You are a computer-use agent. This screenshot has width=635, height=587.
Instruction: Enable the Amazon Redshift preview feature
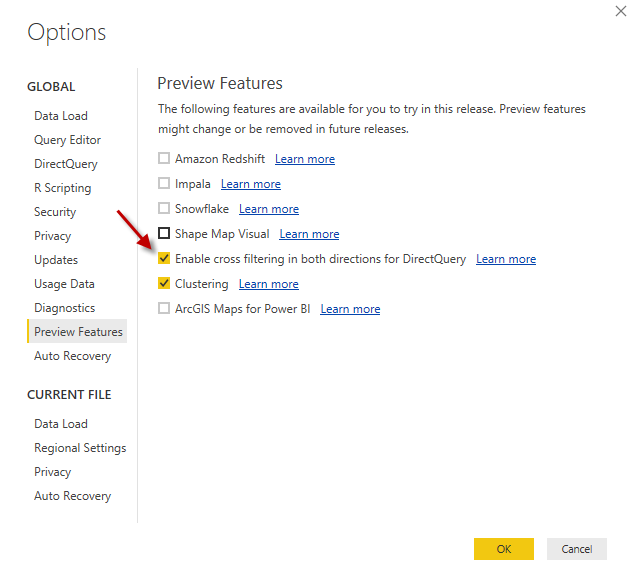(x=164, y=159)
